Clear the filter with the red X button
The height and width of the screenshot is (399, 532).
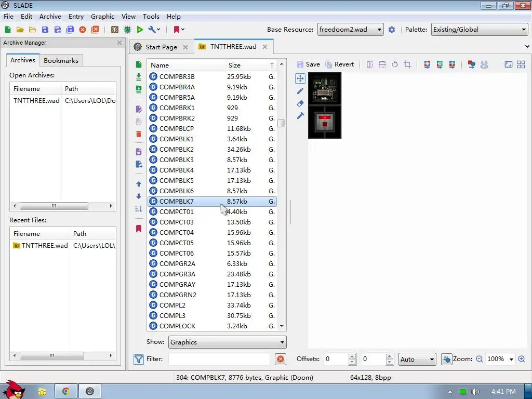click(x=281, y=359)
